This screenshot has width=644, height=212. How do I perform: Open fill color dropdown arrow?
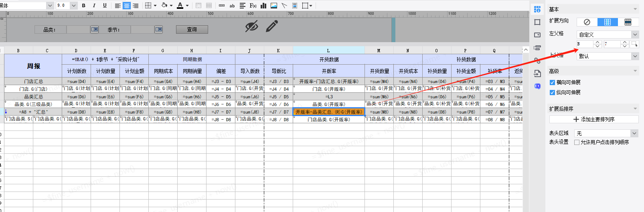[171, 6]
